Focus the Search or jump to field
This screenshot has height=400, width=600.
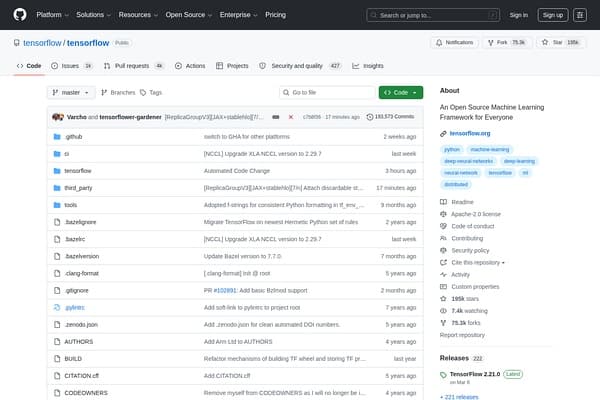433,15
